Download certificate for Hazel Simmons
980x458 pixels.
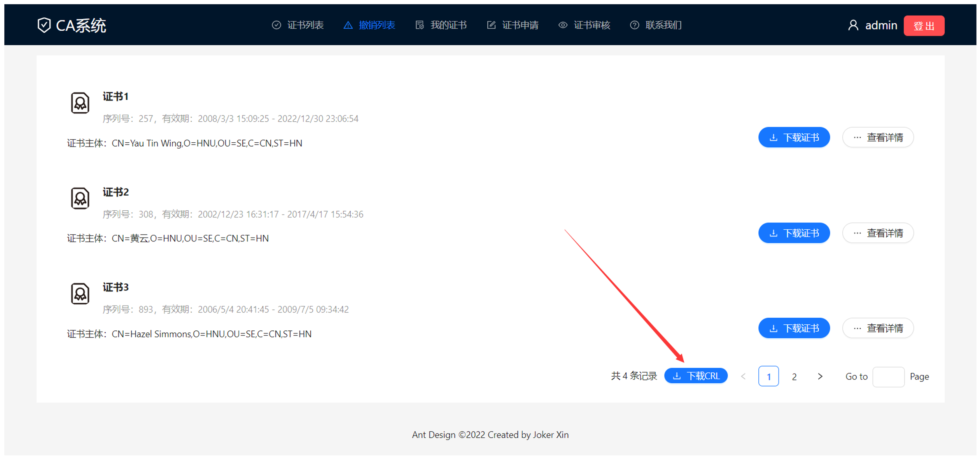[x=794, y=328]
